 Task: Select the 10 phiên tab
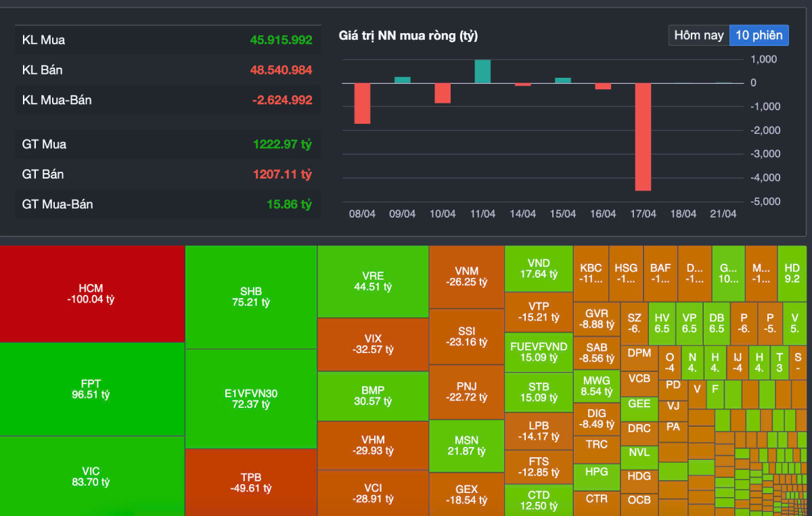coord(759,35)
